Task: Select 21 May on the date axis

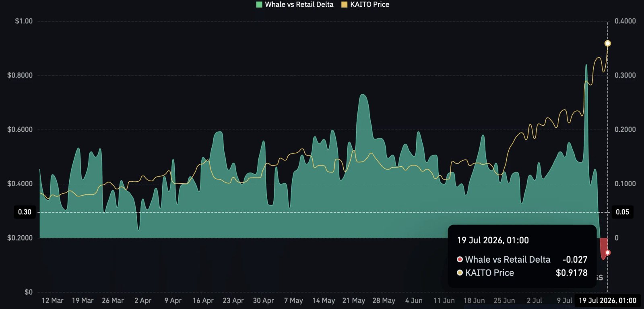Action: [354, 301]
